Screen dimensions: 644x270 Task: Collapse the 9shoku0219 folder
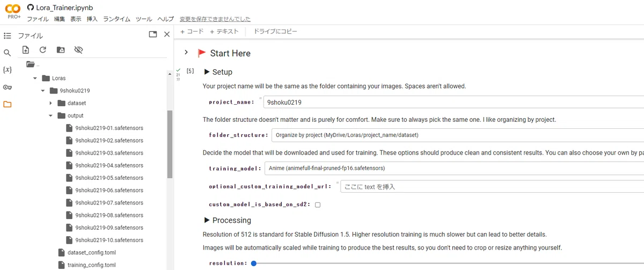point(43,91)
